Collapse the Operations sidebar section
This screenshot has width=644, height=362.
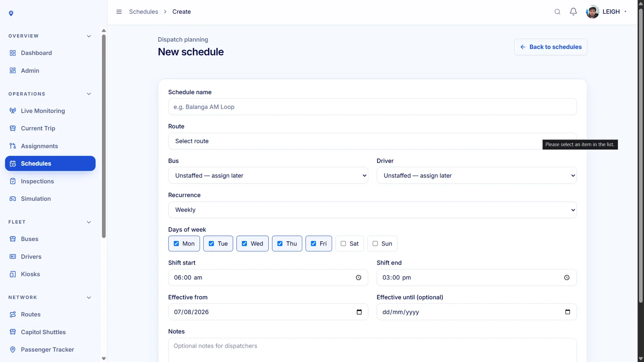pos(89,94)
